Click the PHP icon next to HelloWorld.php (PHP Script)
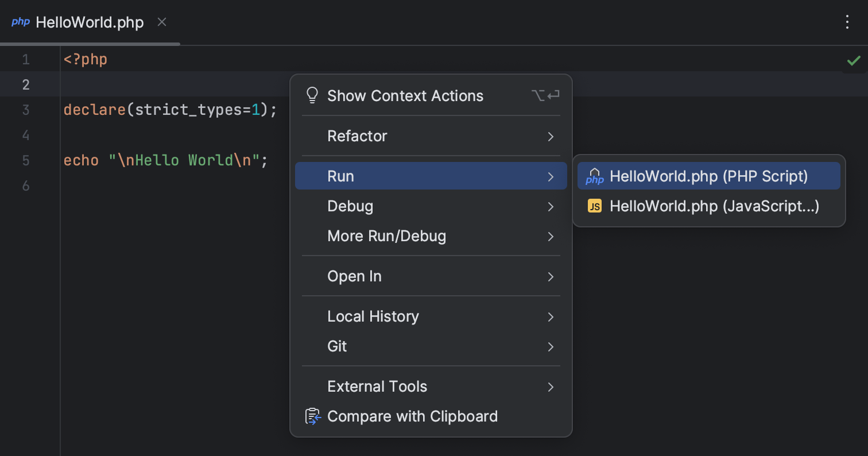Image resolution: width=868 pixels, height=456 pixels. [595, 176]
